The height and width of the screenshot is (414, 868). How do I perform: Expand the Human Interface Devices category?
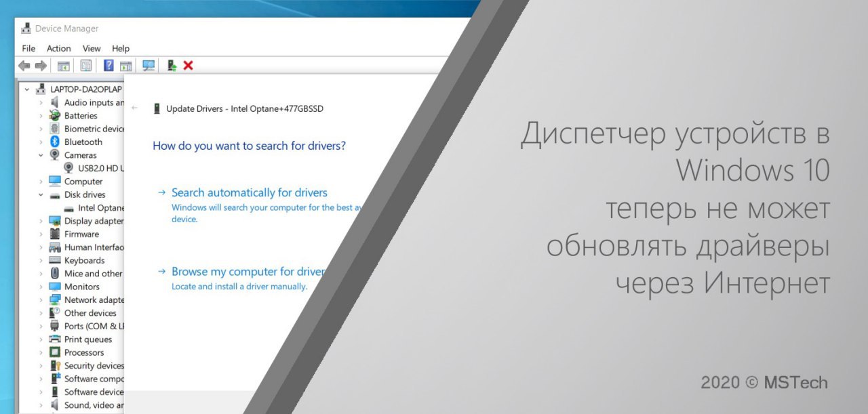41,247
